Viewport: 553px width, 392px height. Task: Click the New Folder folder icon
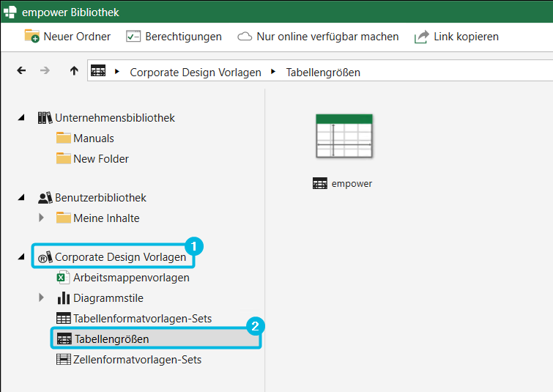tap(64, 158)
